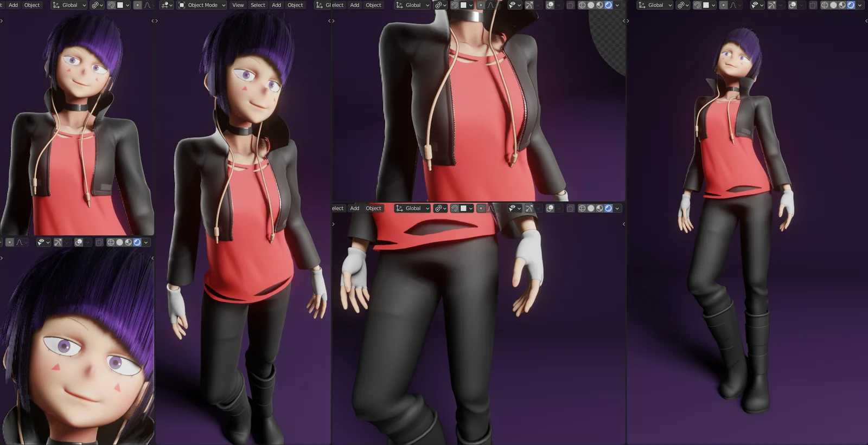Toggle proportional editing in top-left bust viewport
This screenshot has height=445, width=868.
(x=137, y=5)
